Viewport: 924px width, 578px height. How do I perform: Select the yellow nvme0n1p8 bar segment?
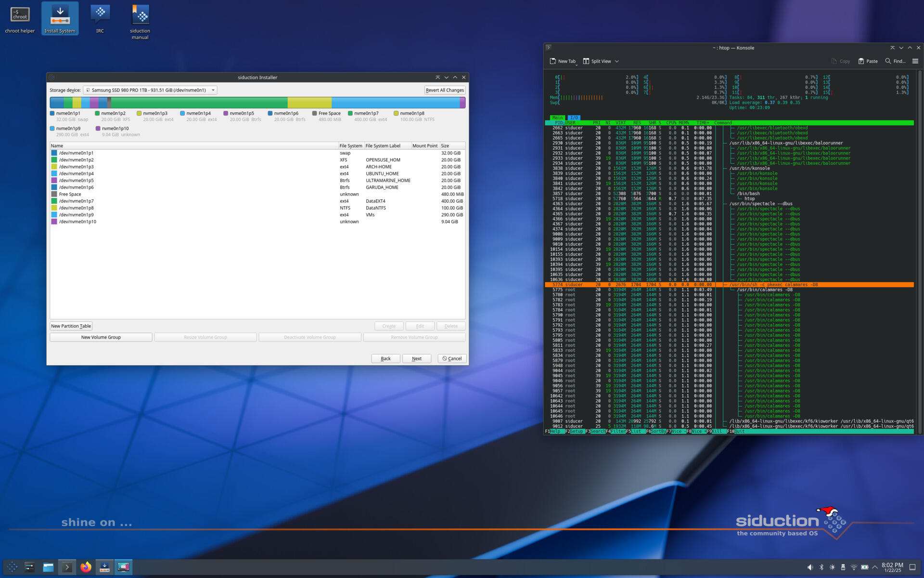coord(309,102)
